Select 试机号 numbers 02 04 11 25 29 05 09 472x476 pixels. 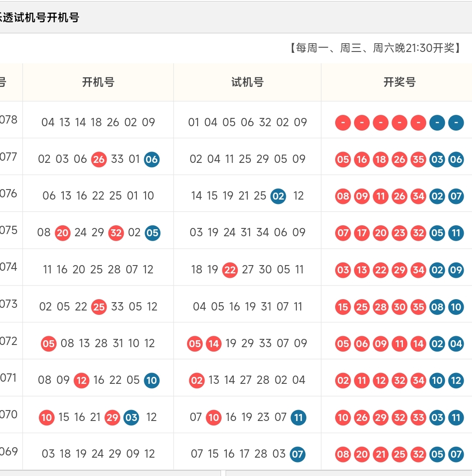[x=247, y=159]
